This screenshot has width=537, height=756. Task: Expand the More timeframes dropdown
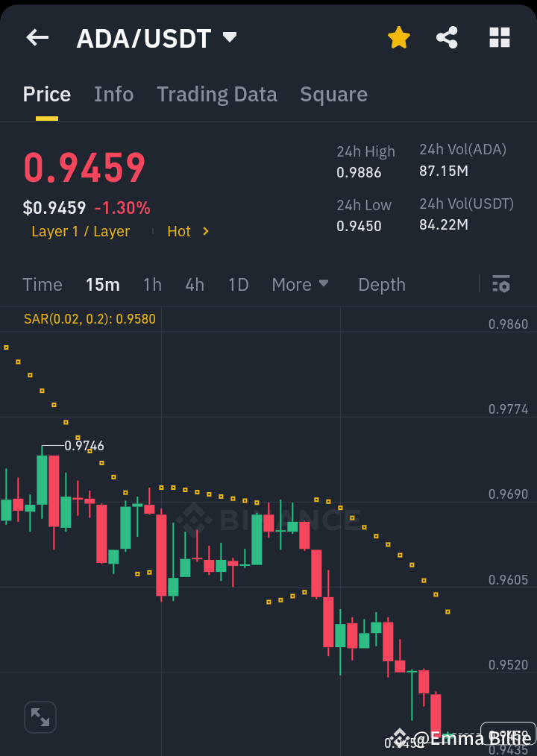pyautogui.click(x=300, y=284)
